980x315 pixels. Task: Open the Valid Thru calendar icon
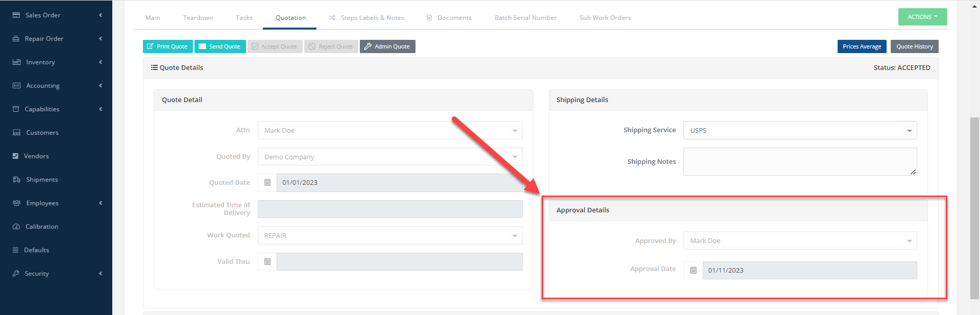click(x=267, y=262)
